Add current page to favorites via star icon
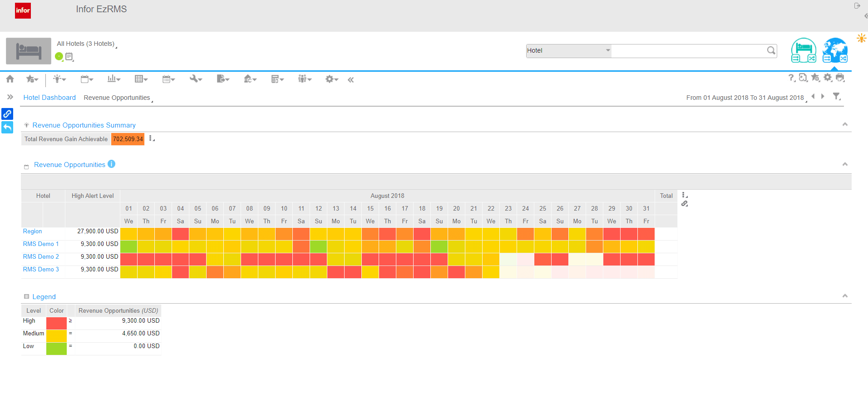The width and height of the screenshot is (868, 418). pyautogui.click(x=815, y=78)
